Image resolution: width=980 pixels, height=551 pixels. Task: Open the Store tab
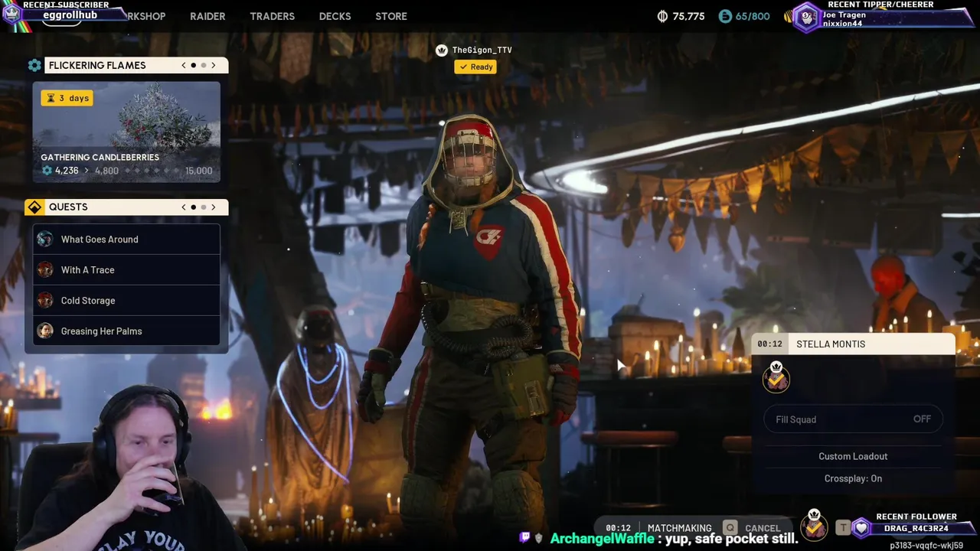[x=391, y=16]
